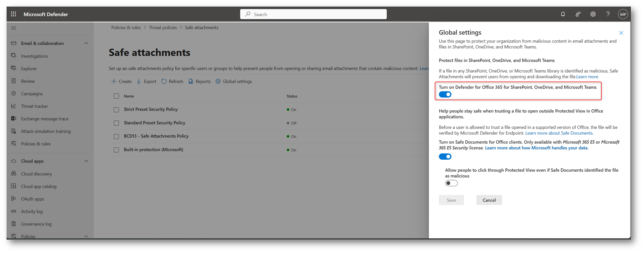The width and height of the screenshot is (644, 253).
Task: Click the Explorer sidebar icon
Action: (x=13, y=68)
